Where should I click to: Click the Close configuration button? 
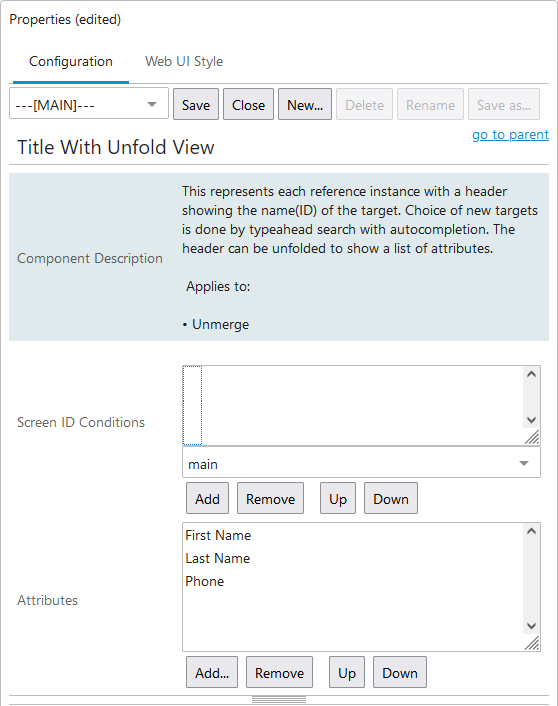click(248, 104)
